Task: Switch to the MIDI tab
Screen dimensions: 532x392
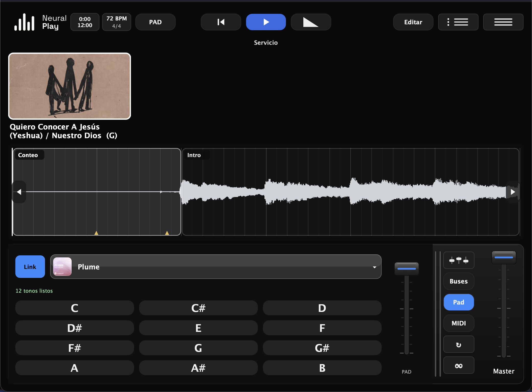Action: click(x=459, y=323)
